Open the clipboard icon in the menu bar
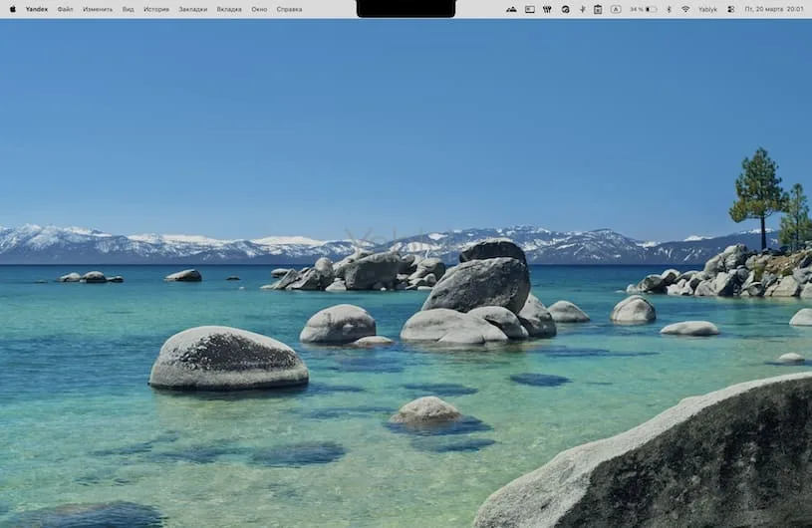The width and height of the screenshot is (812, 528). click(x=598, y=9)
